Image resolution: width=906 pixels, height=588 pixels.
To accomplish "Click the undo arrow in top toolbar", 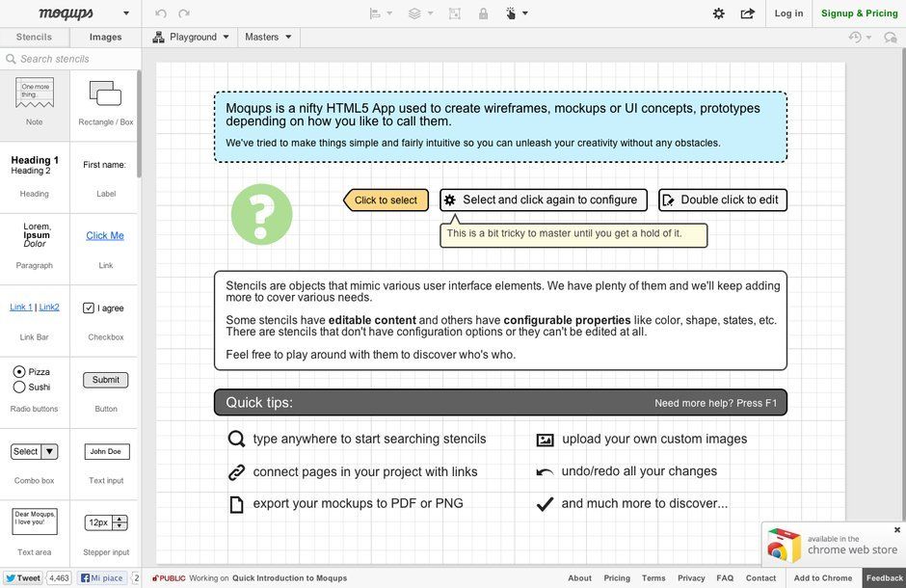I will (161, 13).
